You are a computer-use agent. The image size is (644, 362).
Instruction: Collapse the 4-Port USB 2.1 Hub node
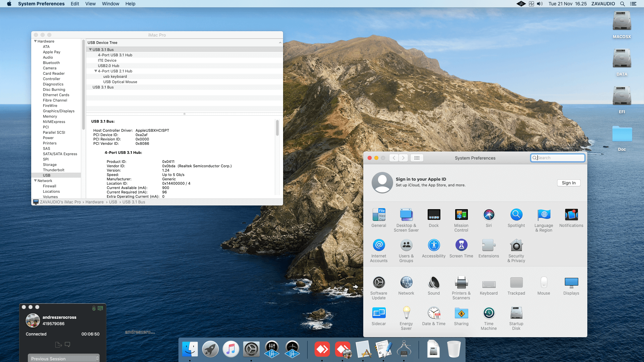(x=96, y=71)
